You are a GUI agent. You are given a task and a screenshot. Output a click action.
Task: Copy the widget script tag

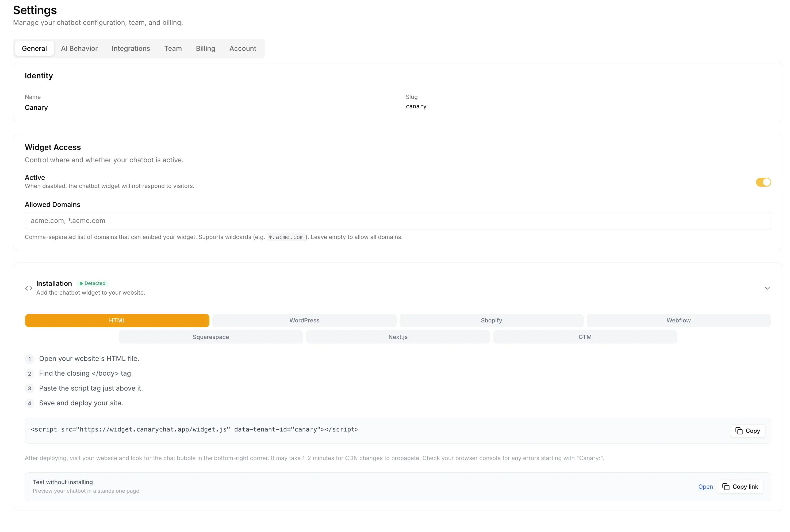point(747,431)
